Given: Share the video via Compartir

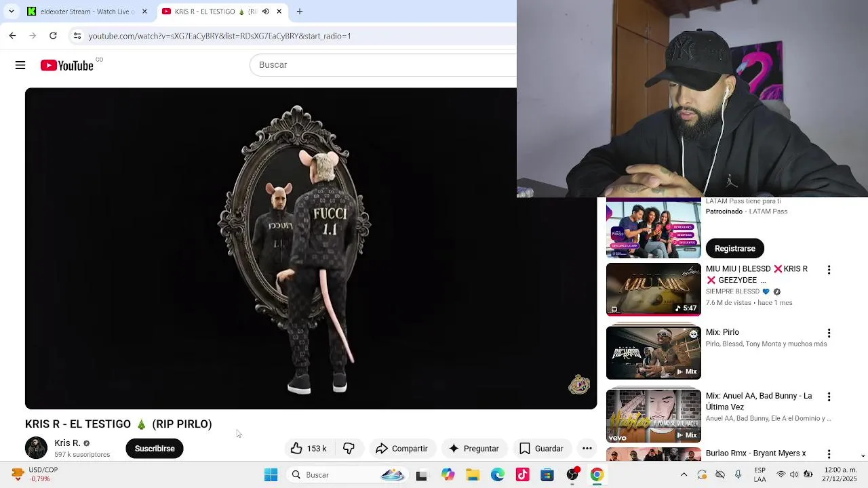Looking at the screenshot, I should 401,448.
